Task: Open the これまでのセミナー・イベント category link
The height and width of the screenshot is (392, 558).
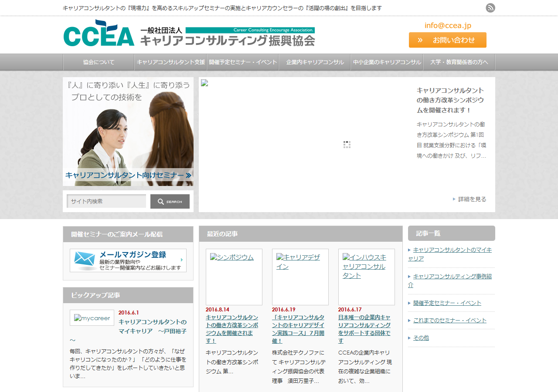Action: [x=450, y=320]
